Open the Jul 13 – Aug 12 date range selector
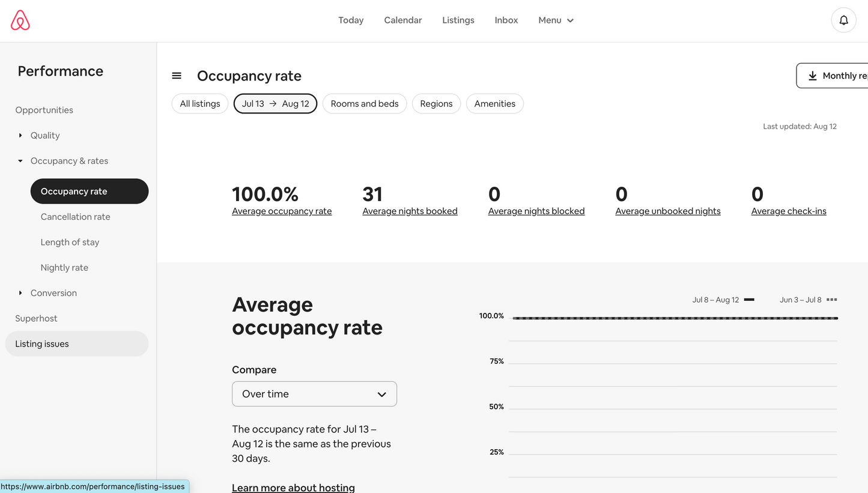Viewport: 868px width, 493px height. click(x=275, y=103)
